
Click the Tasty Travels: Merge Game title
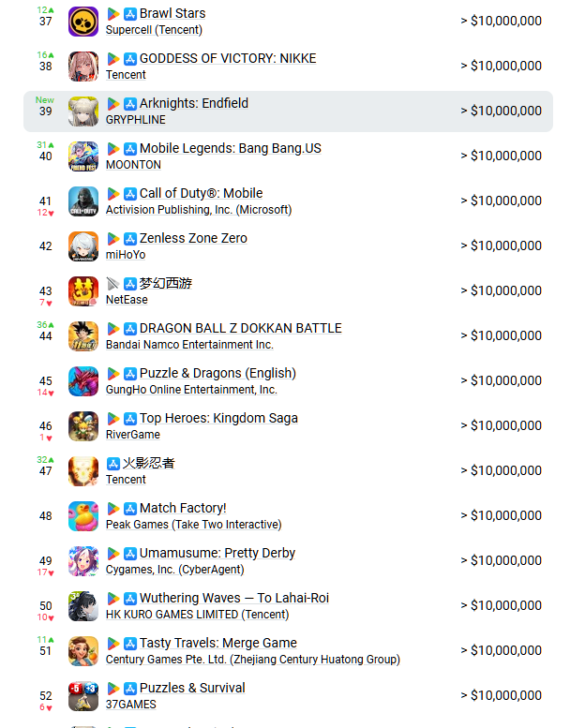tap(218, 643)
